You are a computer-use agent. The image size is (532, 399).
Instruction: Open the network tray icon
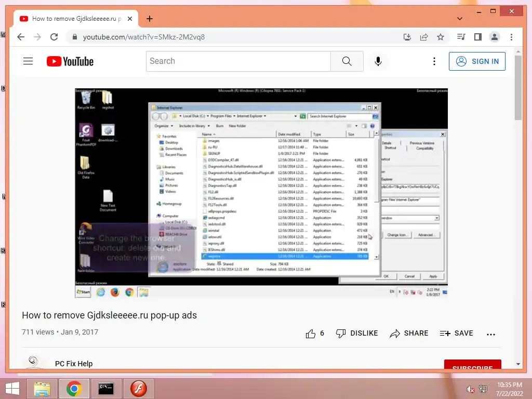(483, 389)
